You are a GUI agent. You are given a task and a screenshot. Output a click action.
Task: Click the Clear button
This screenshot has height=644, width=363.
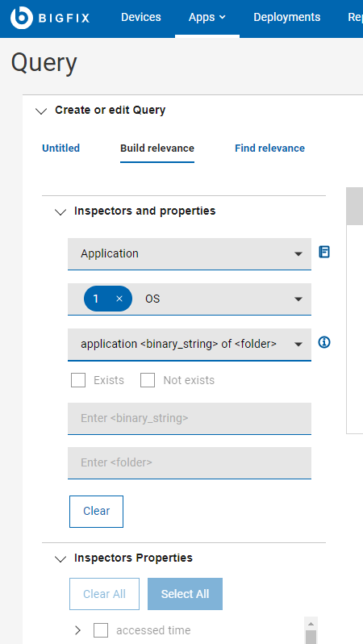96,512
